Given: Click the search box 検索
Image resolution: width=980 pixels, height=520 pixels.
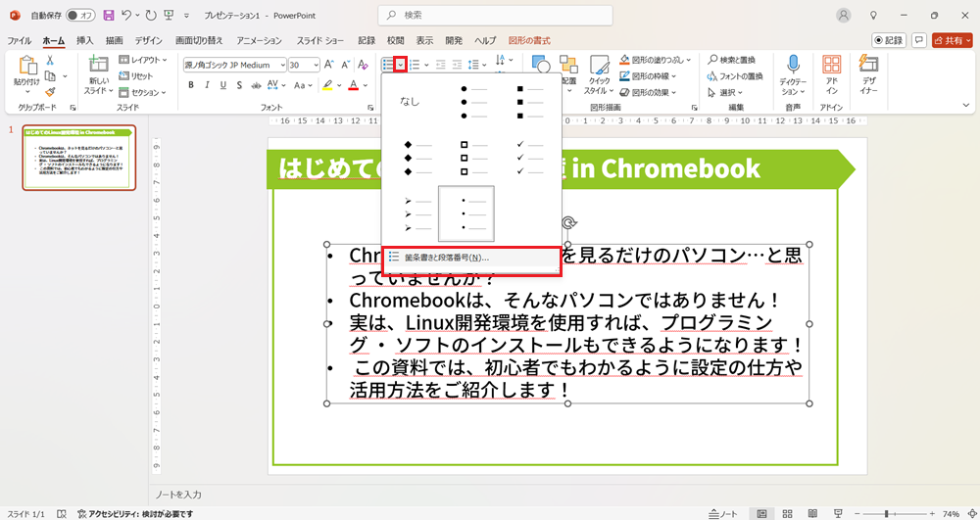Looking at the screenshot, I should click(495, 15).
